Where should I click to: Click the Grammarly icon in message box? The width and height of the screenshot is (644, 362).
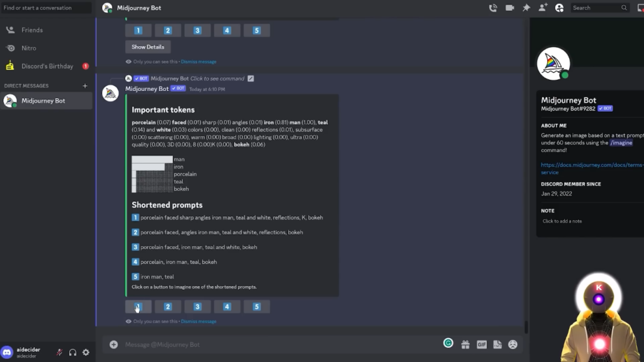pyautogui.click(x=448, y=343)
